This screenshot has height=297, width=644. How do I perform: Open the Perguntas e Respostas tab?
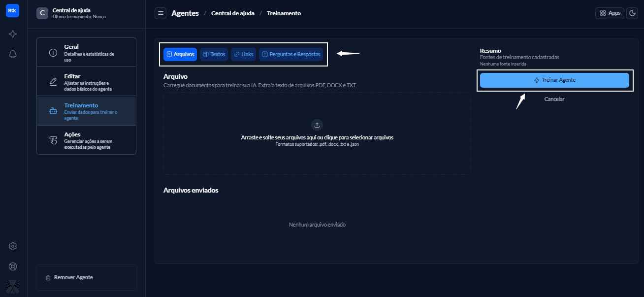291,54
